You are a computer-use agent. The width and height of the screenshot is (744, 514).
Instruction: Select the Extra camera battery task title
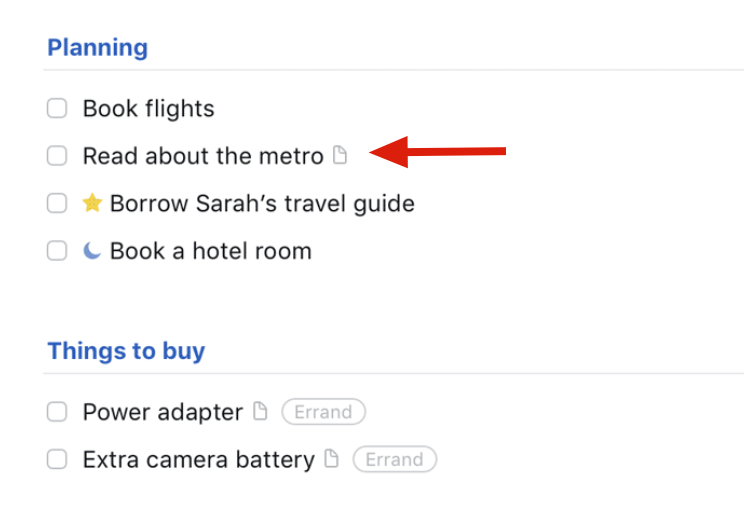(x=199, y=459)
